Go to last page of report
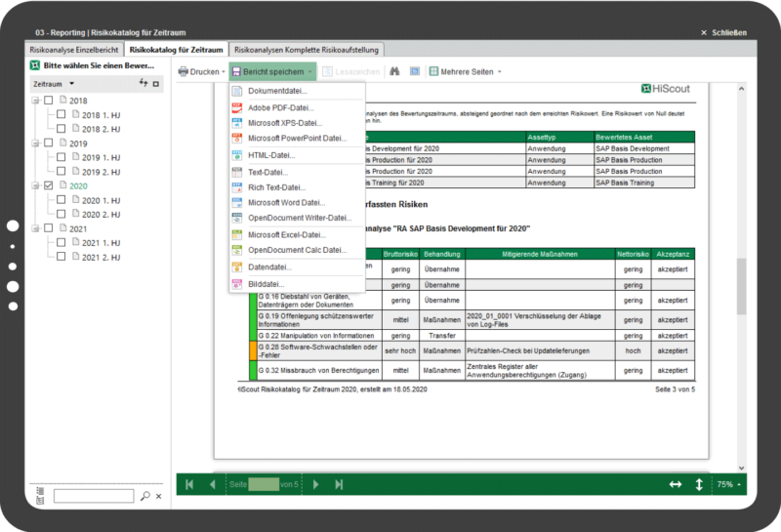The image size is (781, 532). [x=339, y=484]
